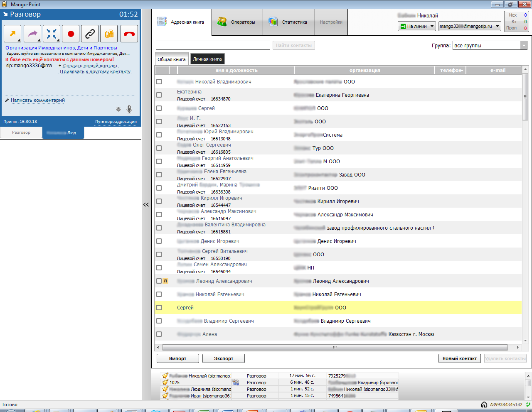This screenshot has width=532, height=412.
Task: Transfer the call with the yellow arrow button
Action: coord(13,34)
